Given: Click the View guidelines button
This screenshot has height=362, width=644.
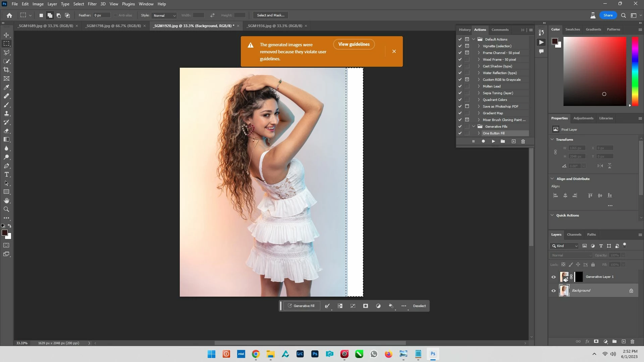Looking at the screenshot, I should (x=354, y=44).
